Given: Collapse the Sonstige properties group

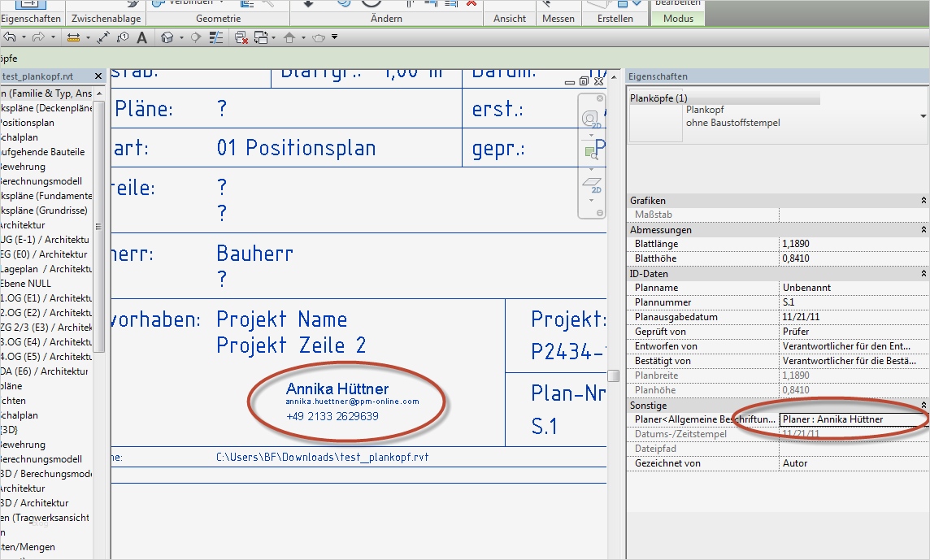Looking at the screenshot, I should click(923, 406).
